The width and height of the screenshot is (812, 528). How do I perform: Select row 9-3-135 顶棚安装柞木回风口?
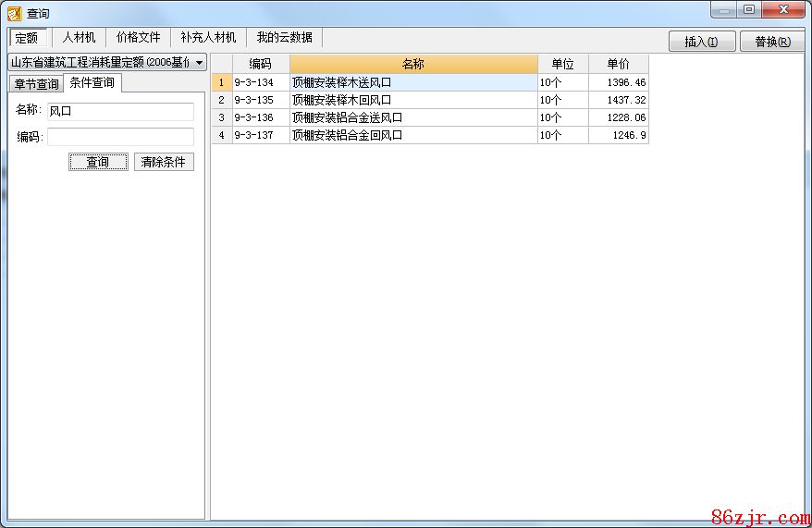(x=412, y=100)
